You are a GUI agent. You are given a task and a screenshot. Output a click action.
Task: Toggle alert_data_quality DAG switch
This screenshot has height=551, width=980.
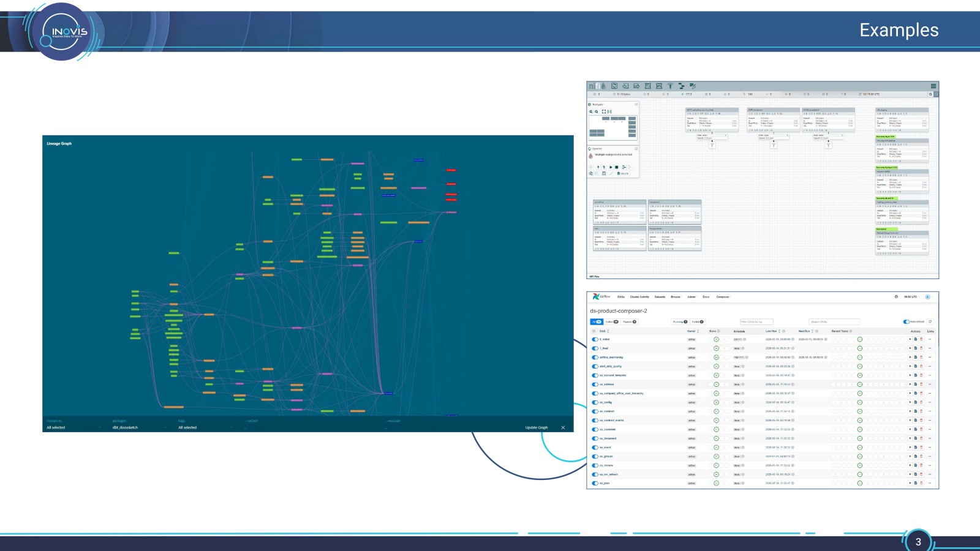[x=595, y=366]
